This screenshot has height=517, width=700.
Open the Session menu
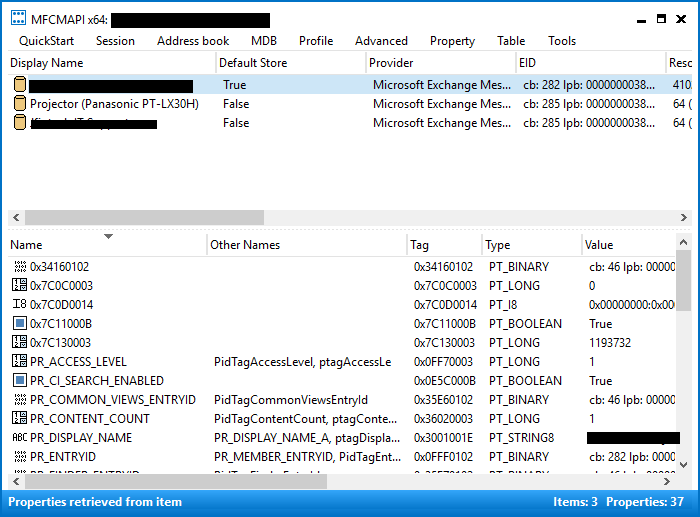point(115,41)
